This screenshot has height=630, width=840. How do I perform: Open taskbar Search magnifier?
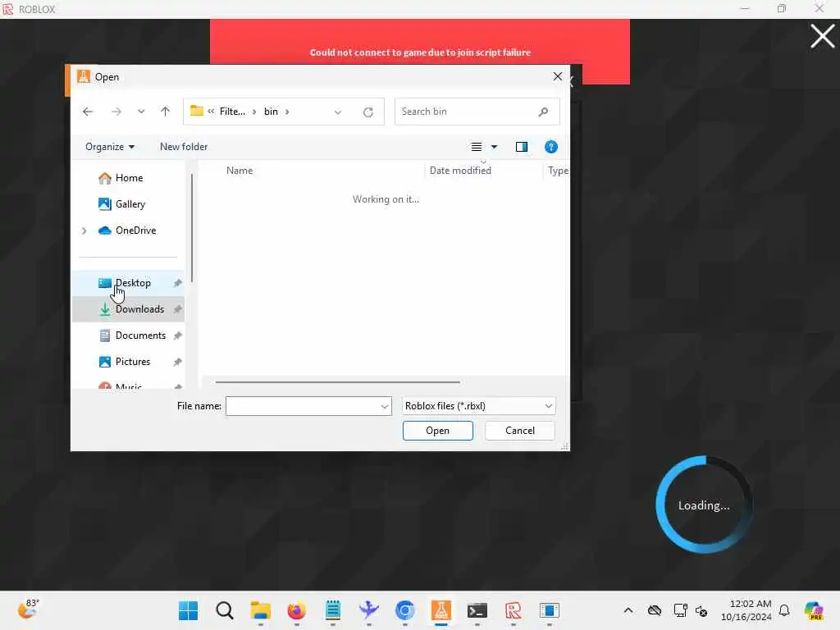(x=225, y=610)
